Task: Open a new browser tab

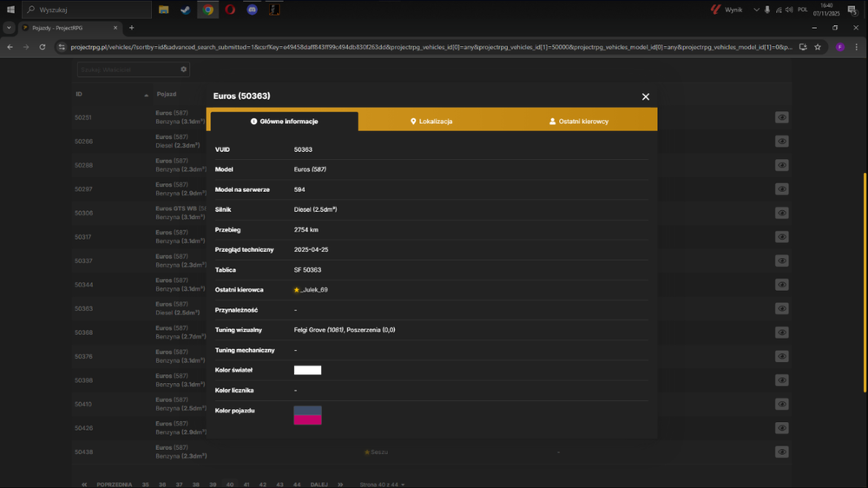Action: (131, 28)
